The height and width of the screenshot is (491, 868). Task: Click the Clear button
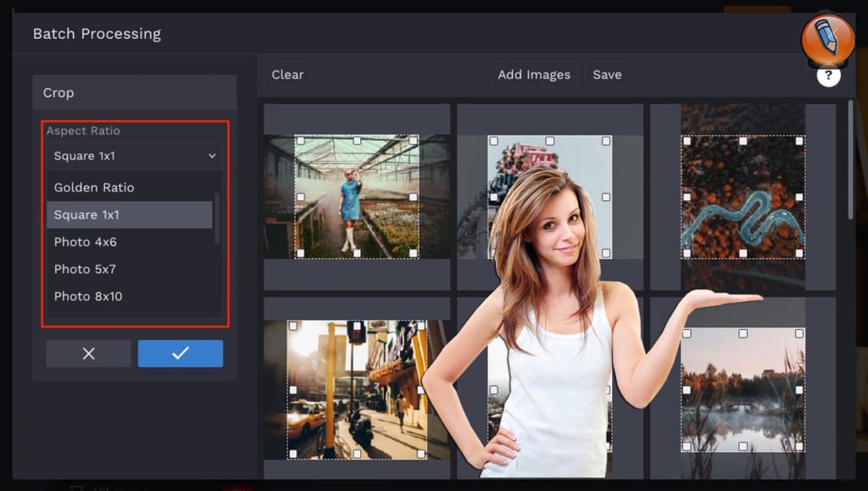[287, 75]
